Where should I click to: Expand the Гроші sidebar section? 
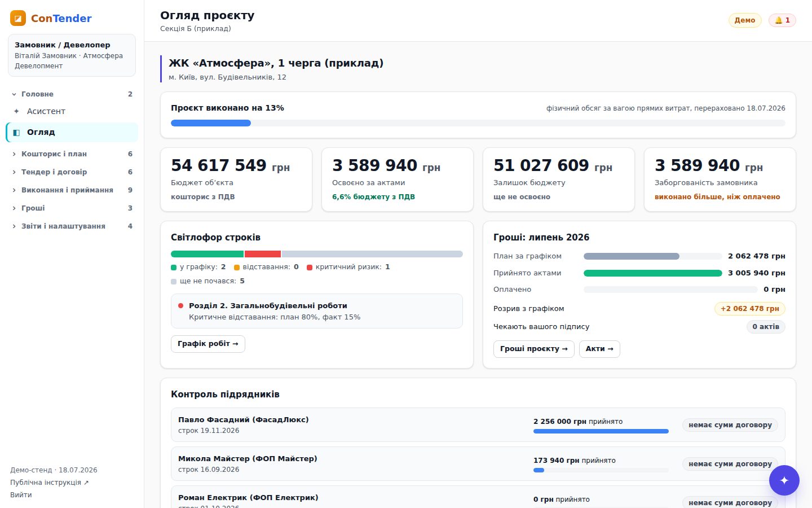coord(72,208)
